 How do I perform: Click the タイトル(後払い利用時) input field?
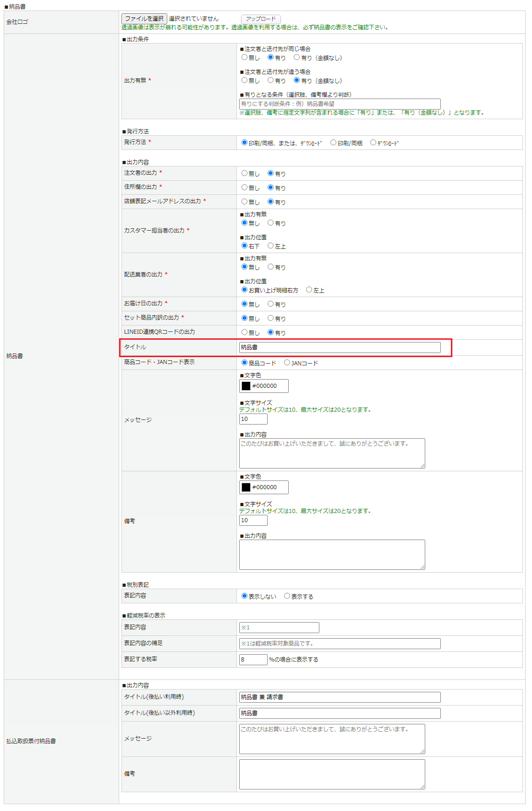coord(340,697)
